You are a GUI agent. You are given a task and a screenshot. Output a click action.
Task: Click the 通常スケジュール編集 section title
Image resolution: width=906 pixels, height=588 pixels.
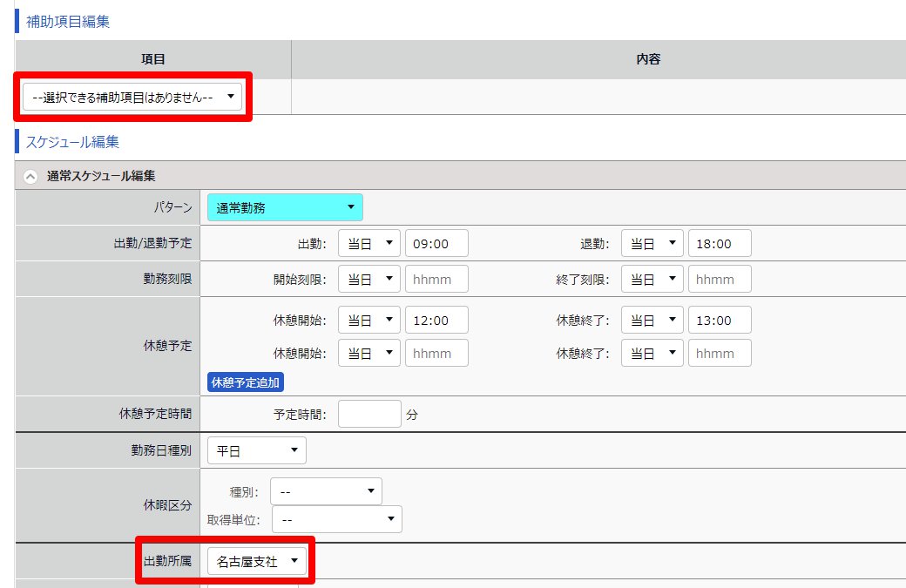pos(101,176)
